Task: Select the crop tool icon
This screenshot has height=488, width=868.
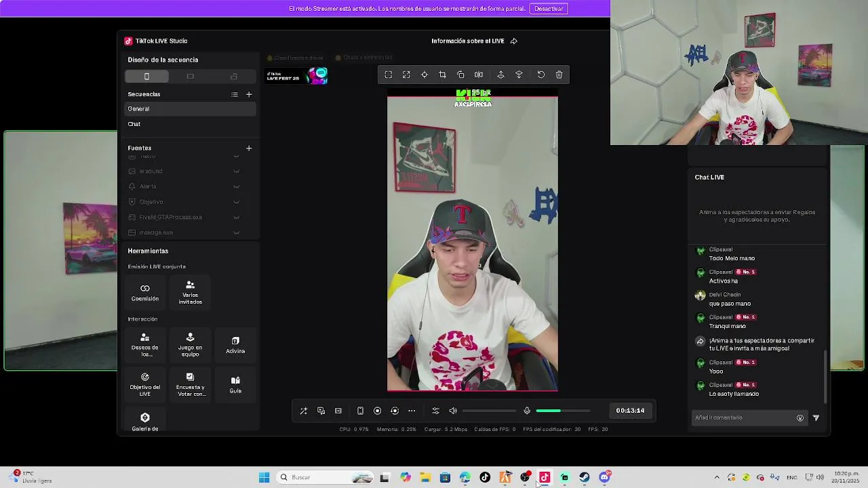Action: (x=442, y=75)
